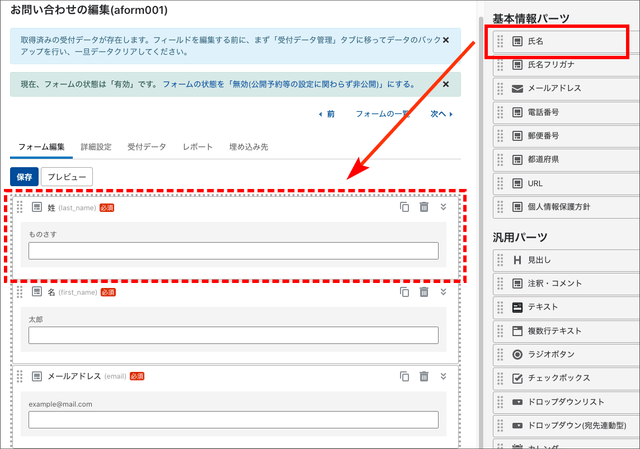Viewport: 640px width, 449px height.
Task: Expand the 名 (first_name) field settings
Action: click(x=443, y=292)
